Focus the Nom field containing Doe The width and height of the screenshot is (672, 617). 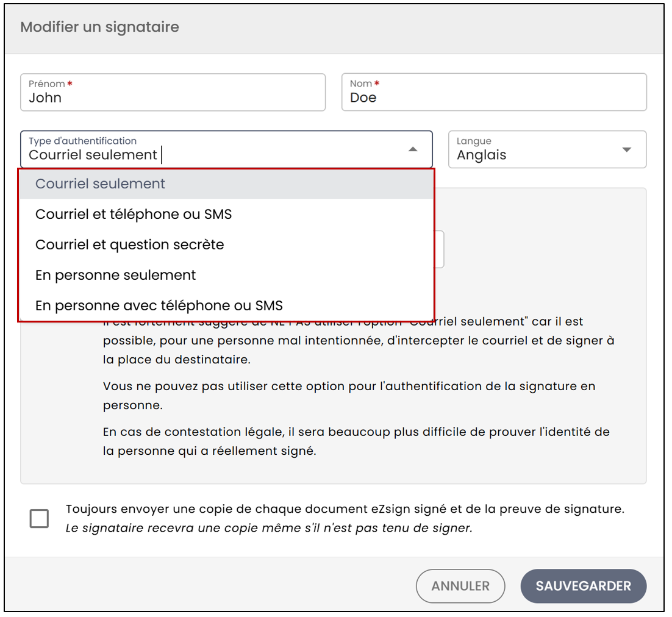(x=494, y=92)
